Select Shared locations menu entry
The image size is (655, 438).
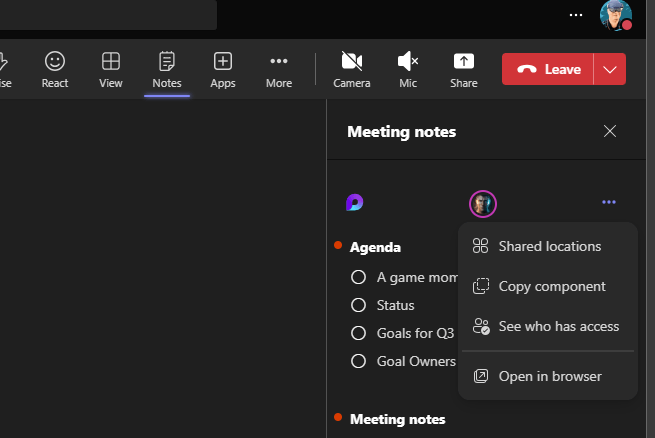point(548,246)
